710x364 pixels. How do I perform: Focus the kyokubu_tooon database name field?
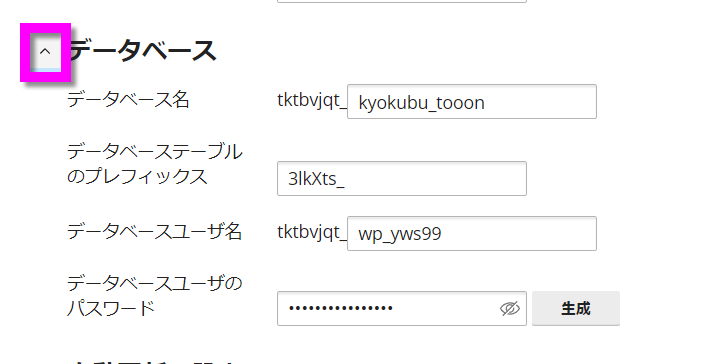click(472, 102)
